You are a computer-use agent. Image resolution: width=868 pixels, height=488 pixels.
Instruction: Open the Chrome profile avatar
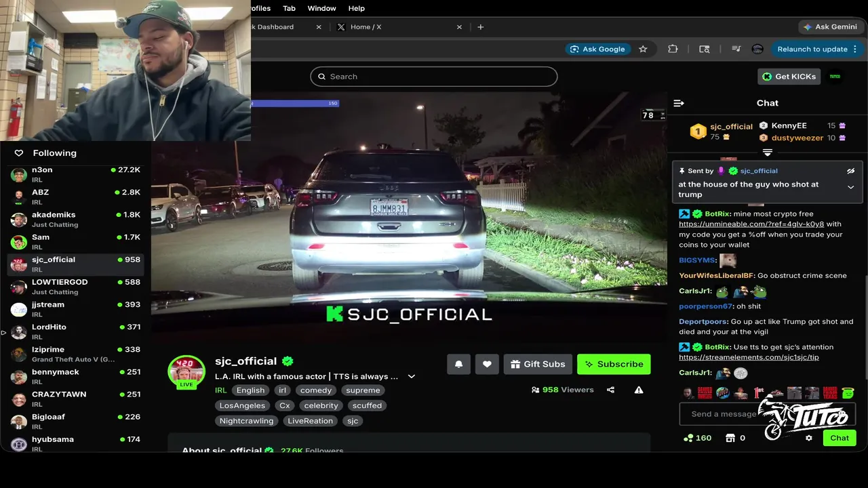click(757, 49)
